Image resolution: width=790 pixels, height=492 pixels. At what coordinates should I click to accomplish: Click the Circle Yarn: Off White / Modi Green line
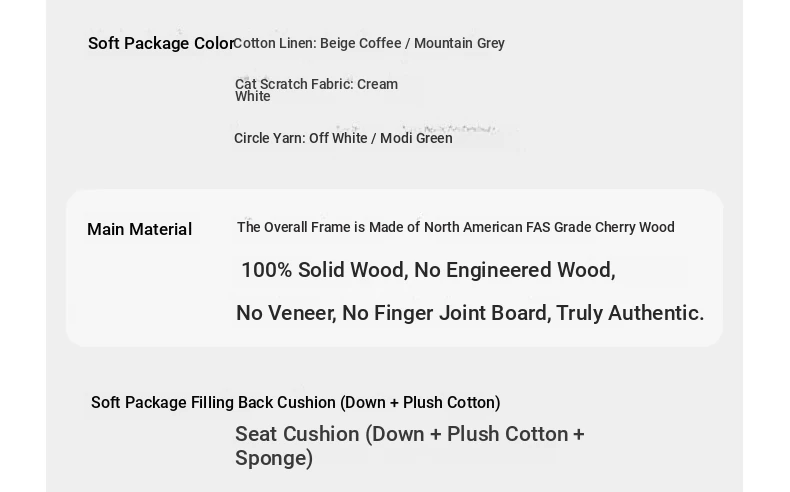[343, 138]
